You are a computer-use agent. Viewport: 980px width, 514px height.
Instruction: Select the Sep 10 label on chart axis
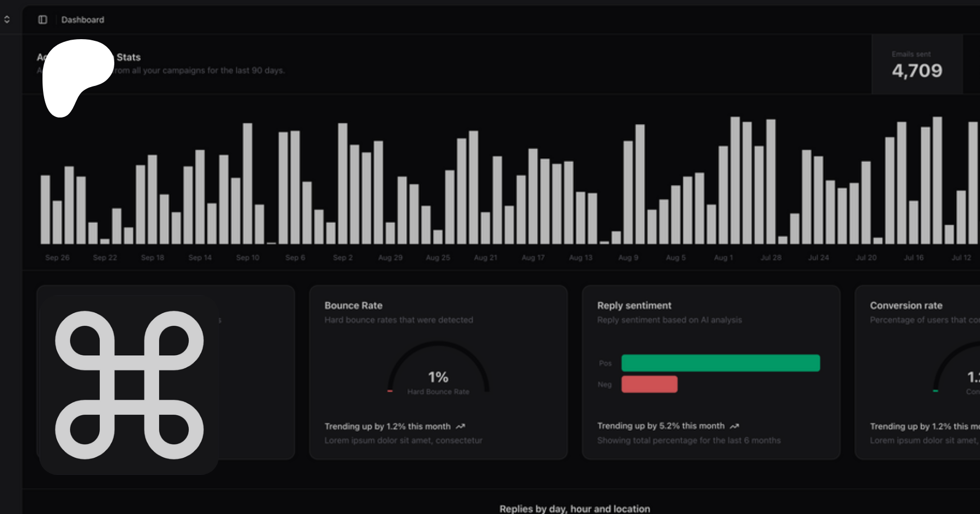(248, 258)
